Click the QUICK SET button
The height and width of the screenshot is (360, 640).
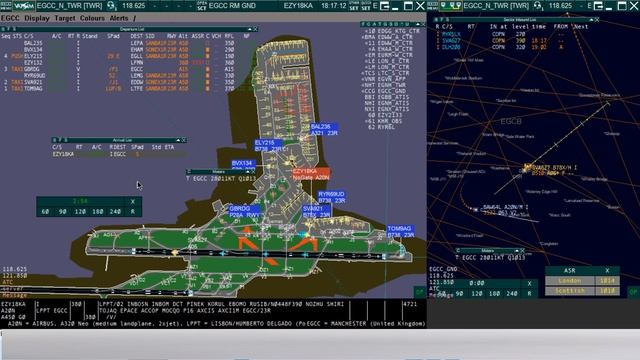[x=366, y=6]
